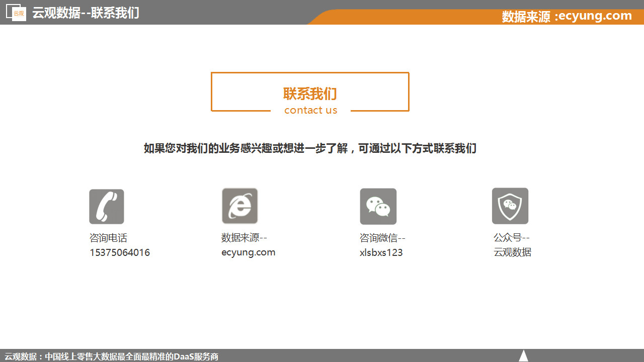This screenshot has width=644, height=362.
Task: Click the 'contact us' subtitle text
Action: [x=310, y=110]
